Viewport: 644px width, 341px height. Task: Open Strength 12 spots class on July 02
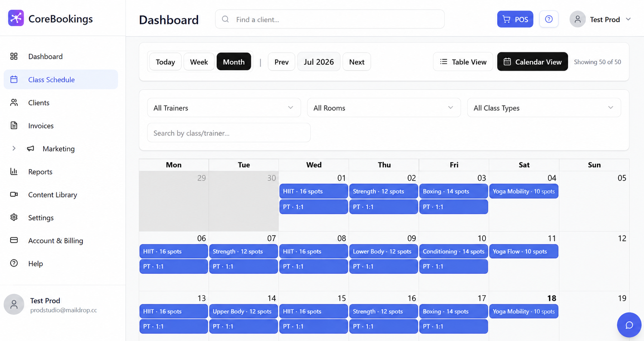[x=383, y=191]
